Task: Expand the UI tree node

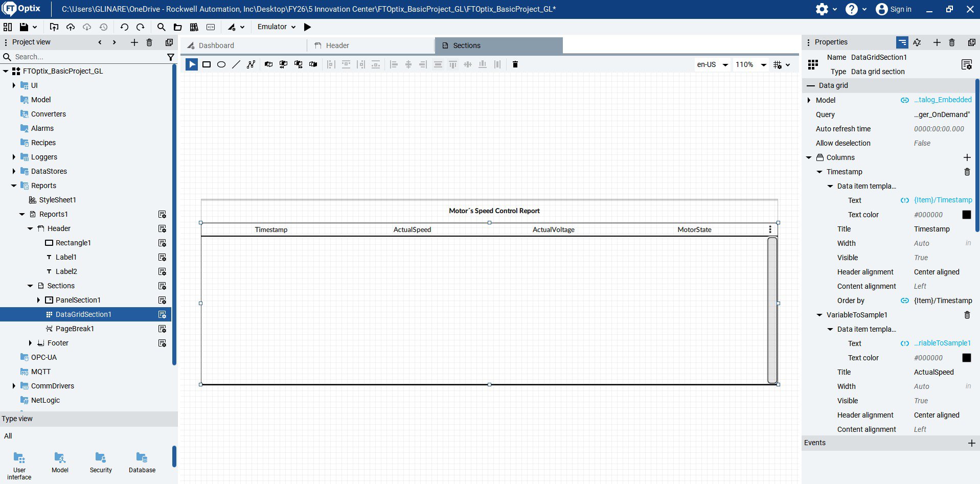Action: pyautogui.click(x=14, y=85)
